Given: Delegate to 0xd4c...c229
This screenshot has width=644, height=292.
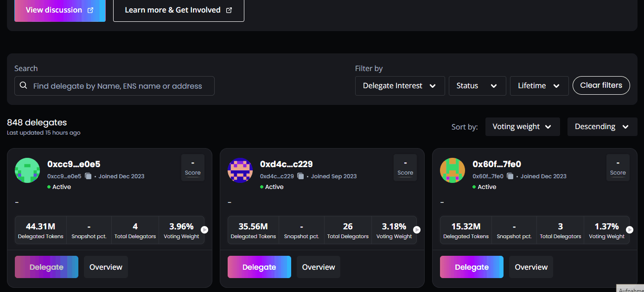Looking at the screenshot, I should (259, 267).
